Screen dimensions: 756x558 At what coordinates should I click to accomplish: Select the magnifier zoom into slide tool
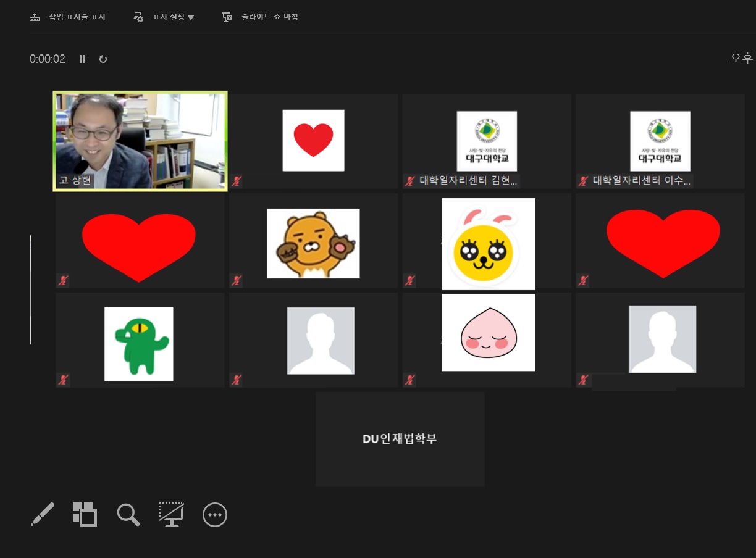[x=128, y=514]
